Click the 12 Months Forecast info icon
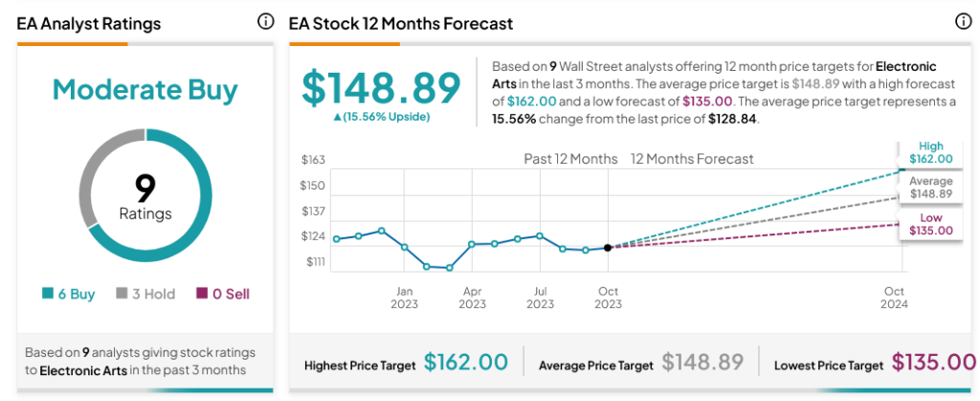 click(963, 22)
